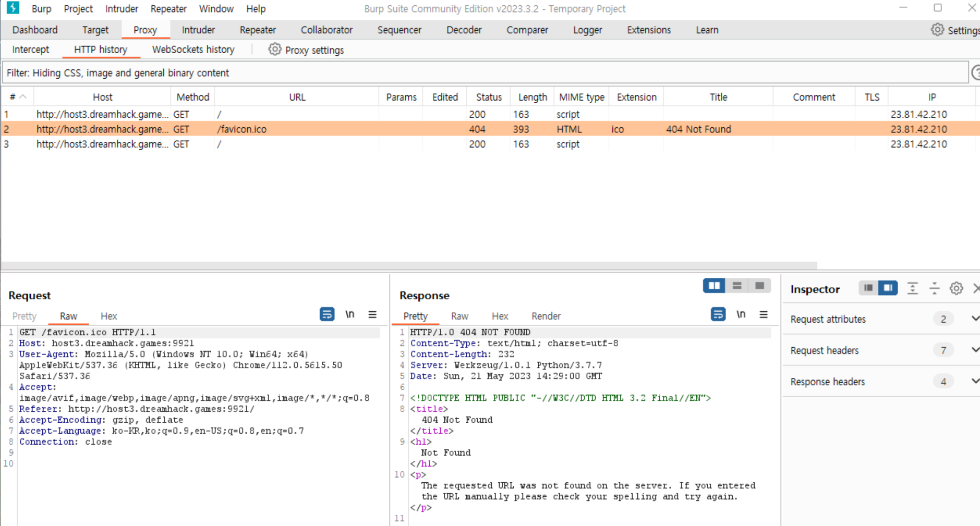
Task: Click the history filter bar
Action: pos(485,72)
